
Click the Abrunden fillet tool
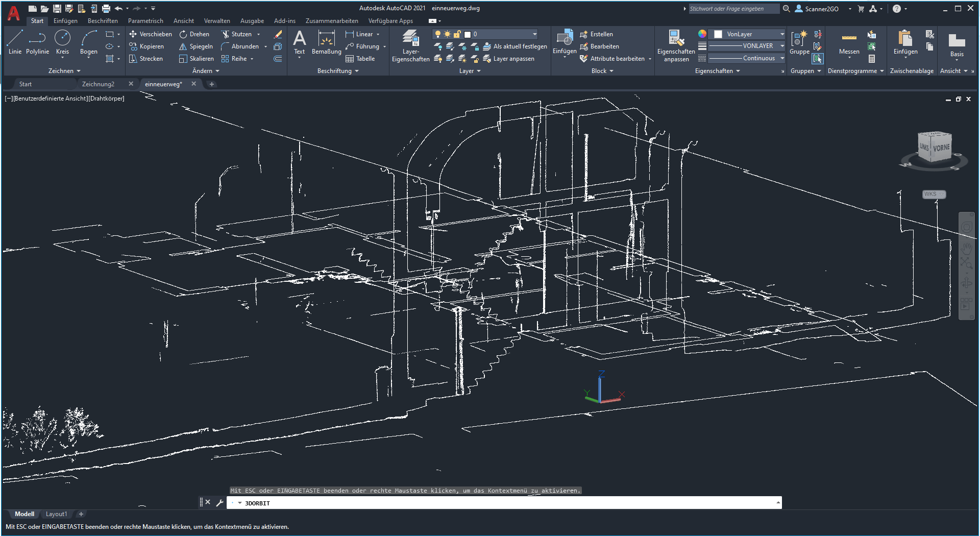click(240, 46)
